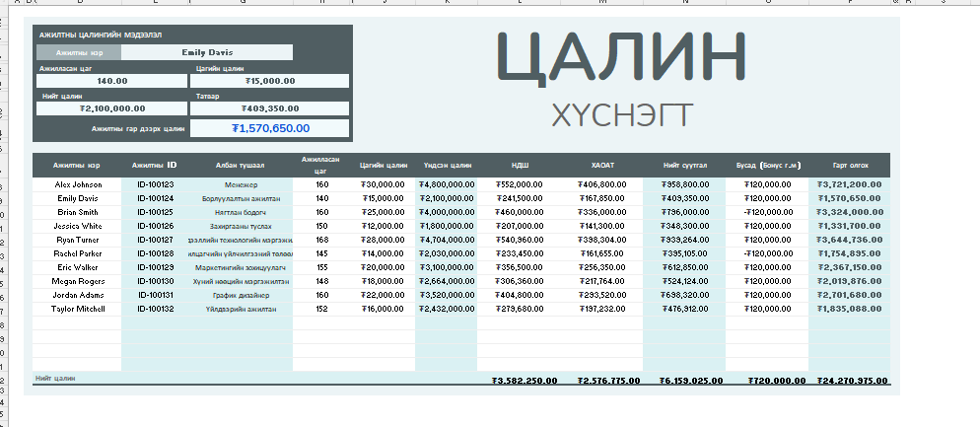Click the ₮720,000.00 bonus total cell
Image resolution: width=980 pixels, height=427 pixels.
tap(774, 381)
